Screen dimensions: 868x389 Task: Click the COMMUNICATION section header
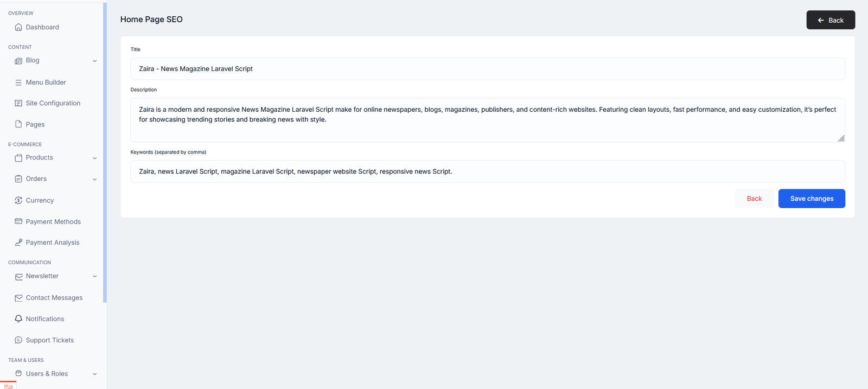point(29,263)
